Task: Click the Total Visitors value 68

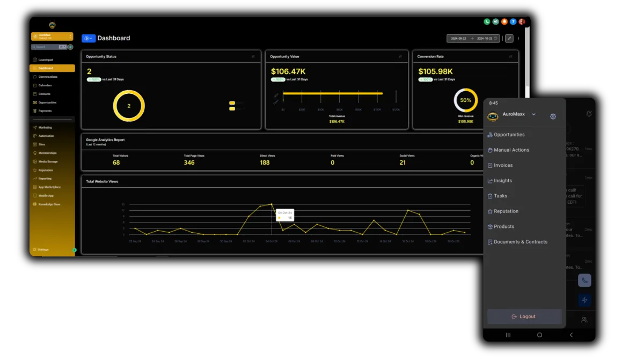Action: tap(116, 162)
